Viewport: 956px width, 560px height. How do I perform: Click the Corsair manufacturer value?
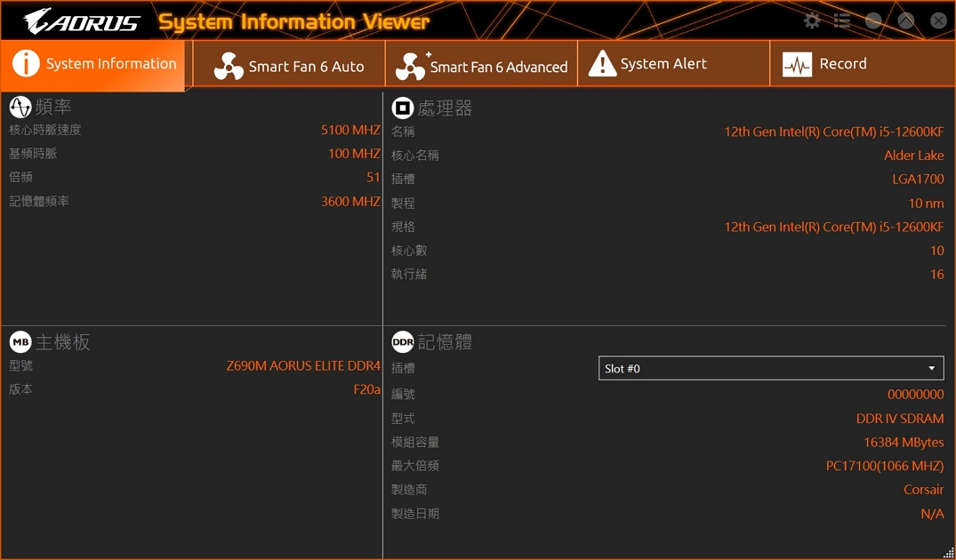coord(924,490)
